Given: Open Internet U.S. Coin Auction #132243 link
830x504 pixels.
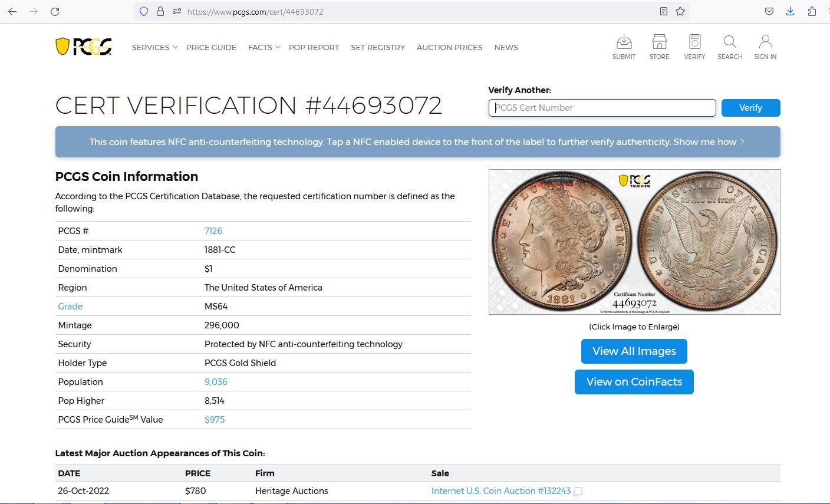Looking at the screenshot, I should coord(501,491).
